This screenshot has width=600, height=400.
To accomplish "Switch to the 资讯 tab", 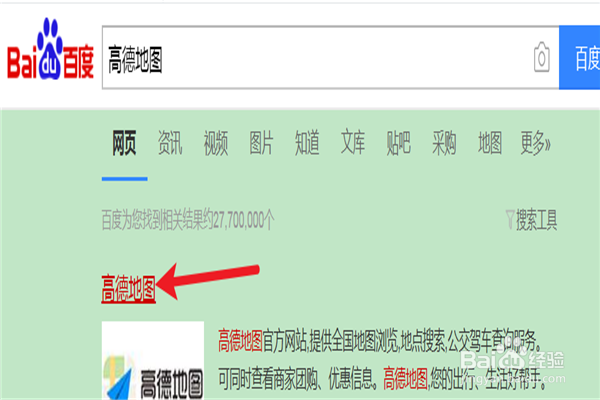I will click(x=170, y=143).
